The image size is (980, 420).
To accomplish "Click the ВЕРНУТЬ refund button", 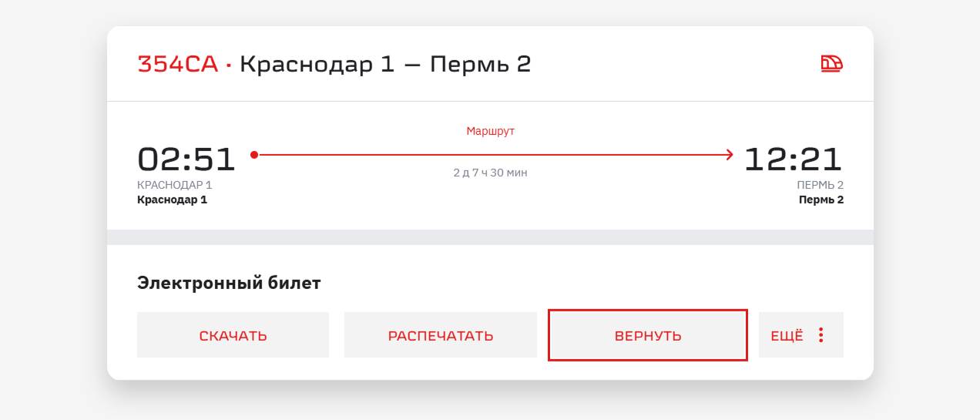I will (648, 335).
